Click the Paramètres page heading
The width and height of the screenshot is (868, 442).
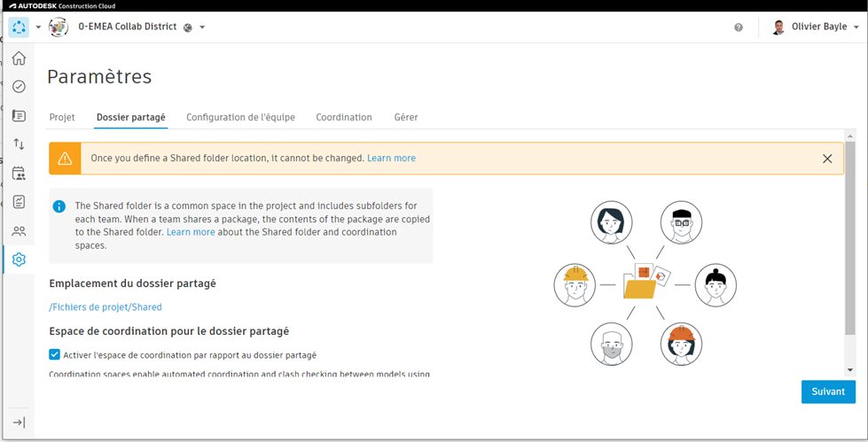coord(99,76)
